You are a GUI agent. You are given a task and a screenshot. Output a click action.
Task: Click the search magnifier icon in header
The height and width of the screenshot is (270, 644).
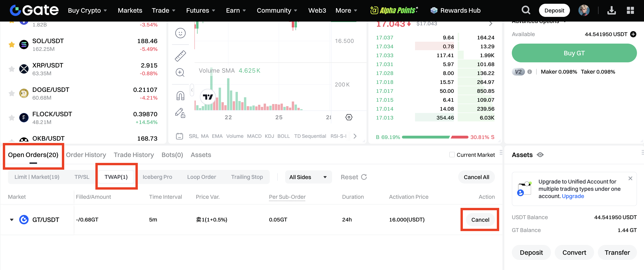[525, 10]
